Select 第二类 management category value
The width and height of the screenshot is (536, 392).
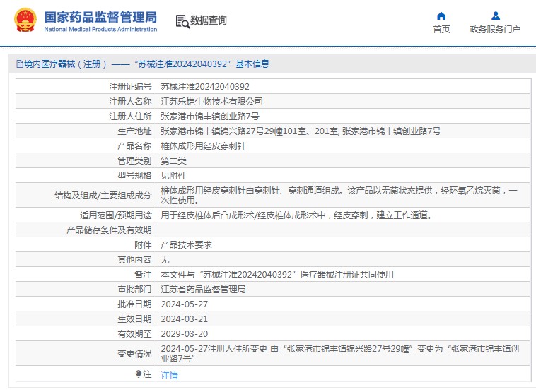click(x=174, y=161)
